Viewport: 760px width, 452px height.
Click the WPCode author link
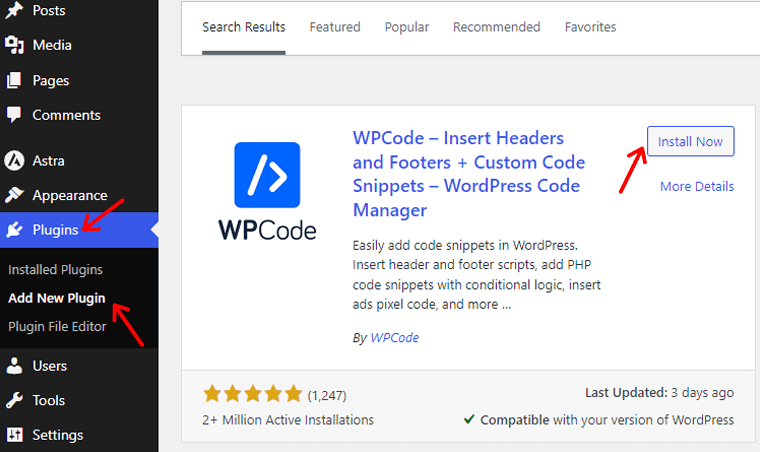pos(394,338)
